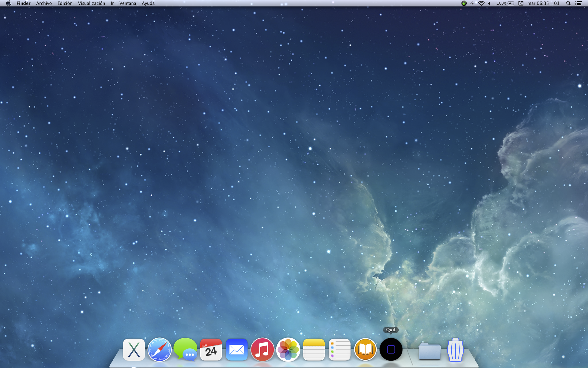
Task: Open the Finder X icon in dock
Action: coord(134,350)
